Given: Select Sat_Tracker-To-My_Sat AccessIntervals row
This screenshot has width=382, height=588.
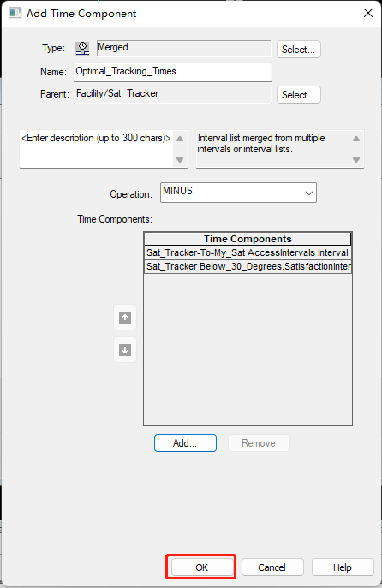Looking at the screenshot, I should [248, 252].
